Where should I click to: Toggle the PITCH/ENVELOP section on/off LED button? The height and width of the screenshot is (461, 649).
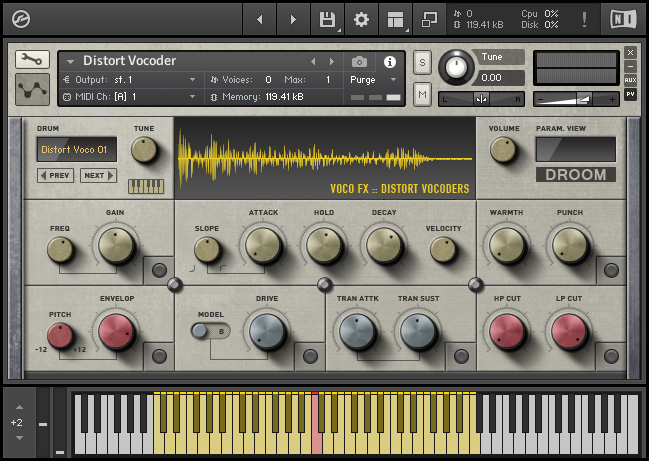tap(159, 356)
